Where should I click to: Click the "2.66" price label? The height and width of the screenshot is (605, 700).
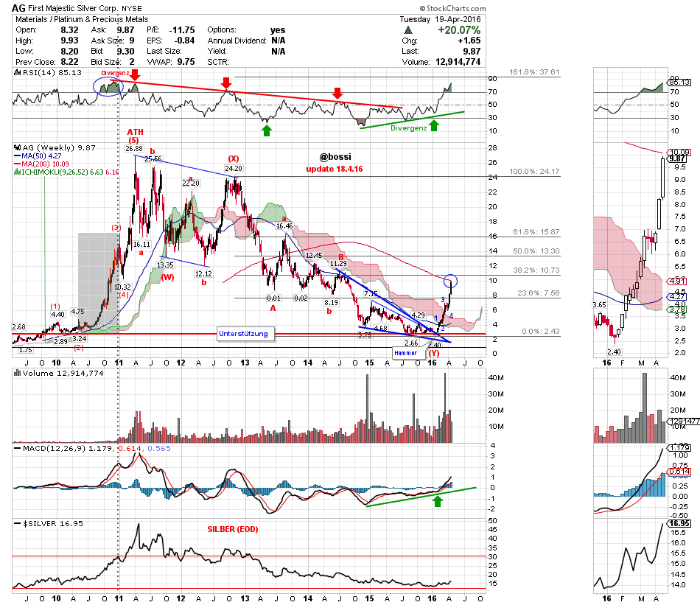(411, 343)
